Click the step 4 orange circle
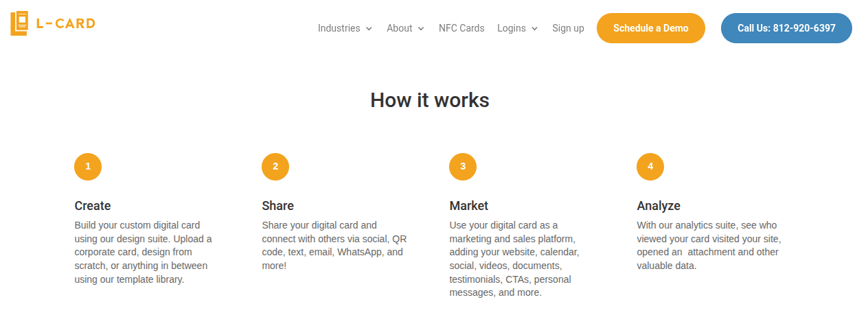This screenshot has width=868, height=326. 650,167
